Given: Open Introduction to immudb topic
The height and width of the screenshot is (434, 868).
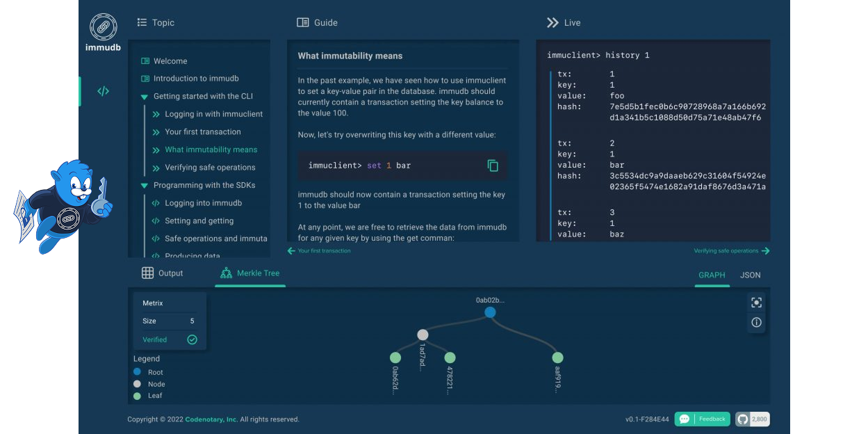Looking at the screenshot, I should coord(196,79).
